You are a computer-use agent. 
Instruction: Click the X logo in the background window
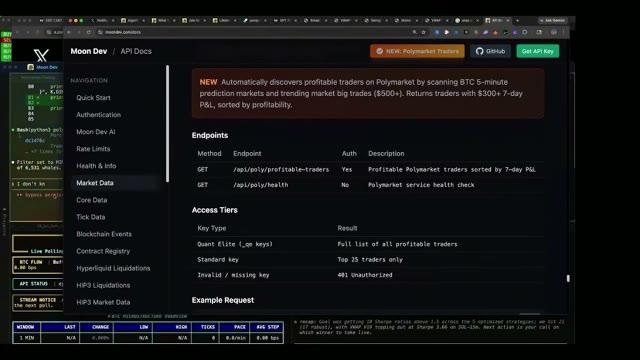[x=41, y=55]
